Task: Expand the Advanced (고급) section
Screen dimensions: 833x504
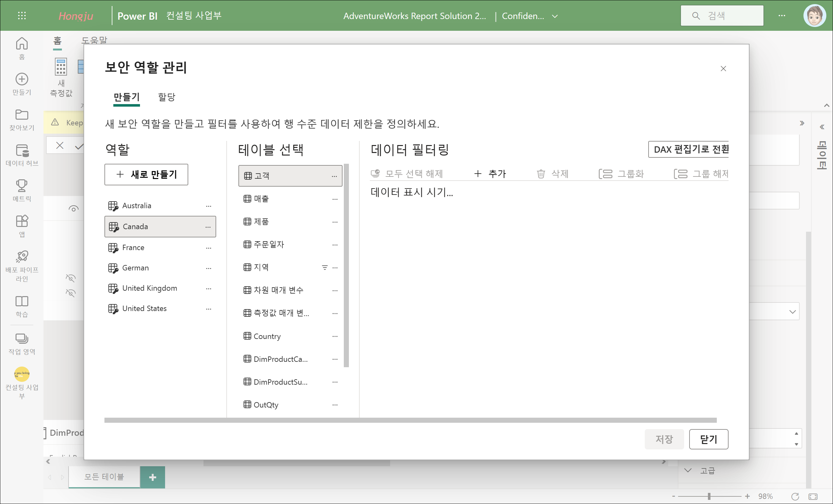Action: 688,470
